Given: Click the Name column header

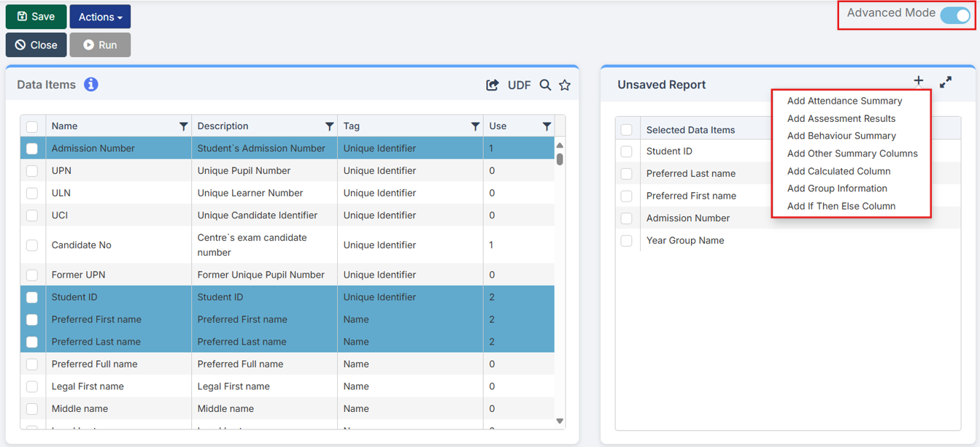Looking at the screenshot, I should 118,126.
